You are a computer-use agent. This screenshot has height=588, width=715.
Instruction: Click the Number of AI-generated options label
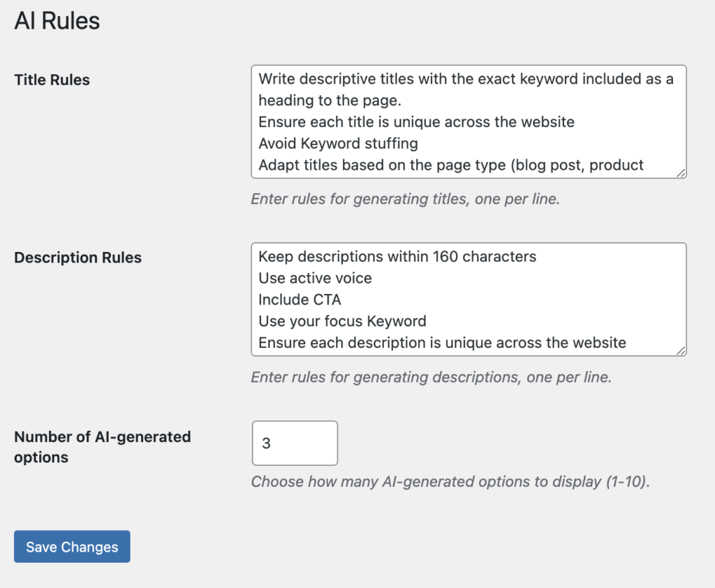[102, 447]
